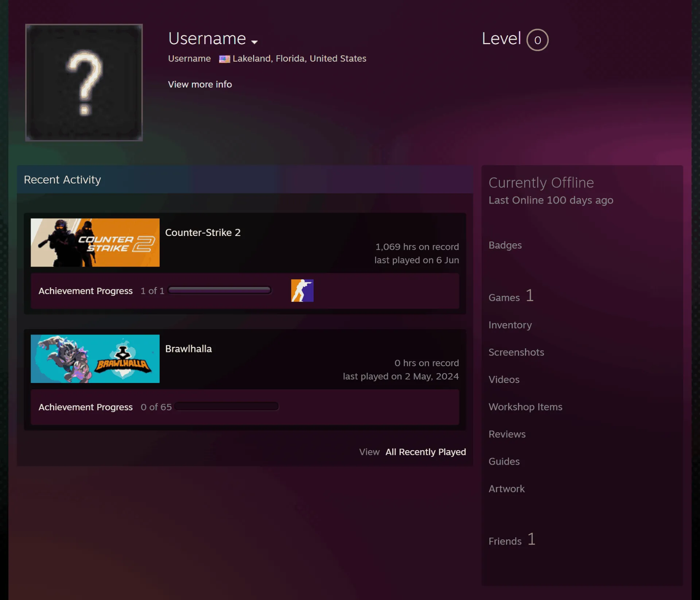Image resolution: width=700 pixels, height=600 pixels.
Task: Expand the Username dropdown arrow
Action: tap(254, 42)
